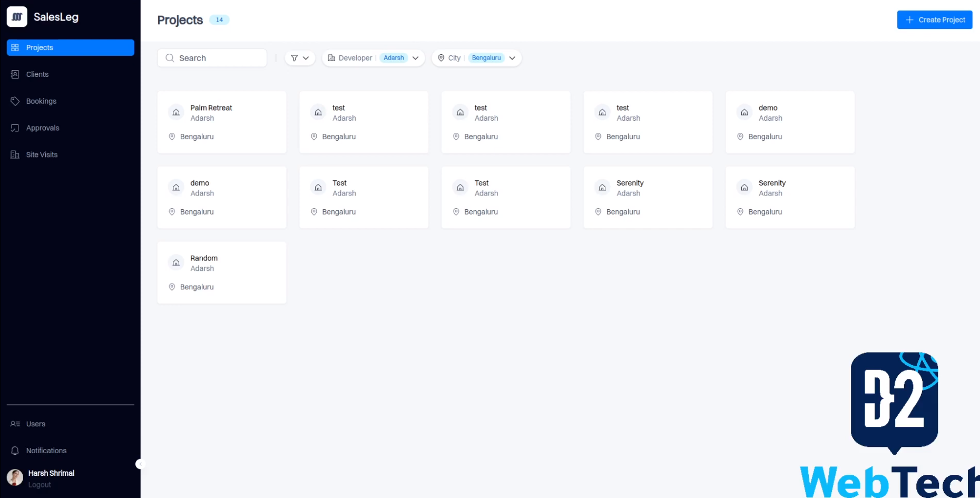Open Notifications bell icon

[x=15, y=451]
